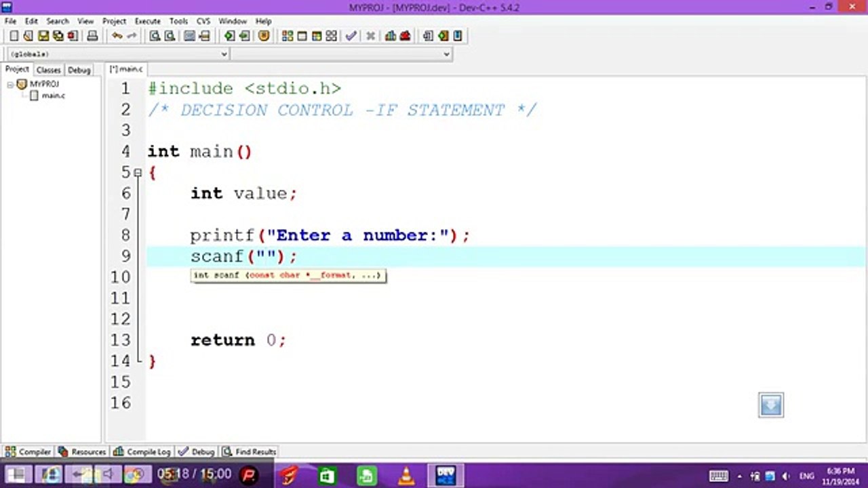Click the printf "Enter a number:" line
The image size is (868, 488).
[330, 235]
